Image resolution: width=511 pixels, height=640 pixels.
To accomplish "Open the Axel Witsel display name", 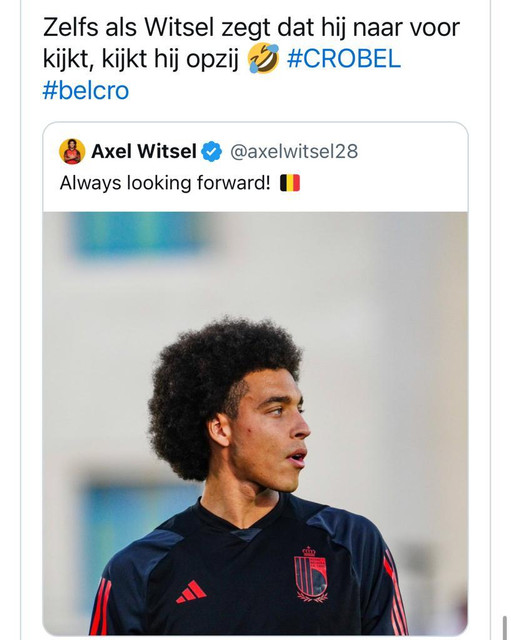I will pyautogui.click(x=144, y=151).
